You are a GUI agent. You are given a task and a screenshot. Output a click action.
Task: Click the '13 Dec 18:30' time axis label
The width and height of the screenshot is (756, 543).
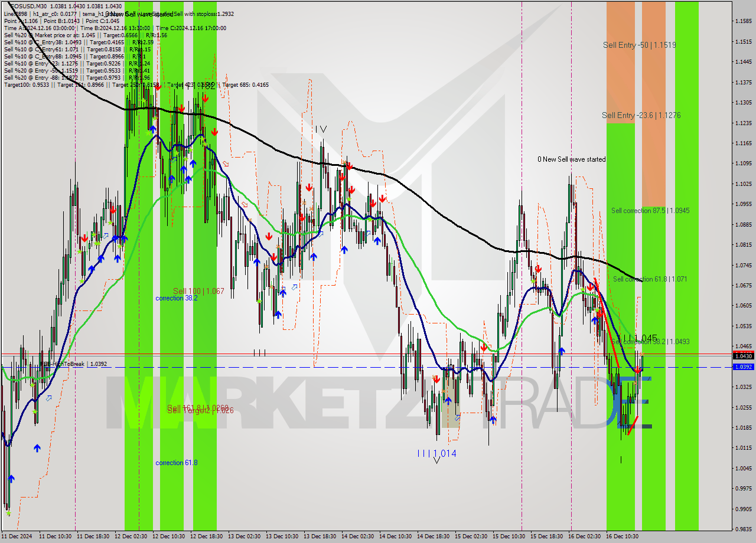point(320,537)
